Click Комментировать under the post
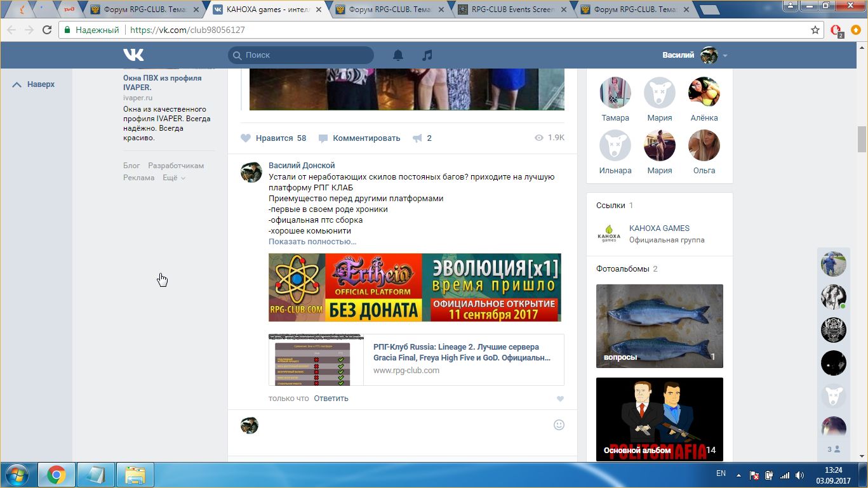This screenshot has height=488, width=868. tap(366, 138)
